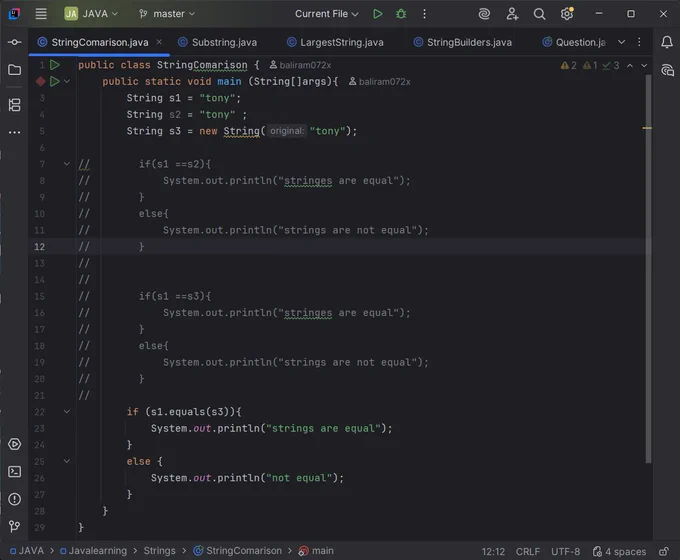Switch to StringComarison.java tab
Viewport: 680px width, 560px height.
point(100,42)
